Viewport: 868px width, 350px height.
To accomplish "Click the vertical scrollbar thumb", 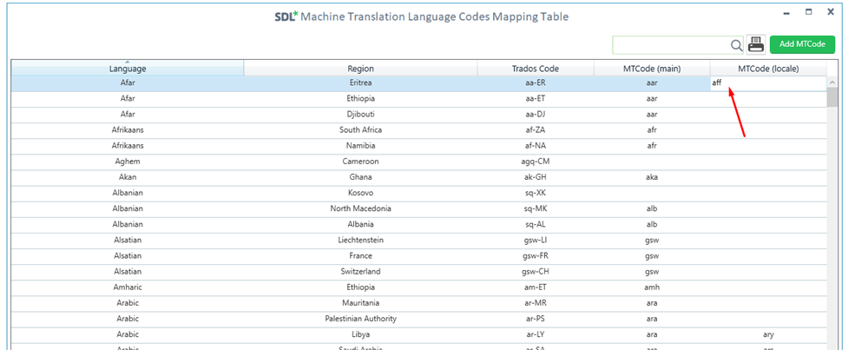I will (832, 97).
